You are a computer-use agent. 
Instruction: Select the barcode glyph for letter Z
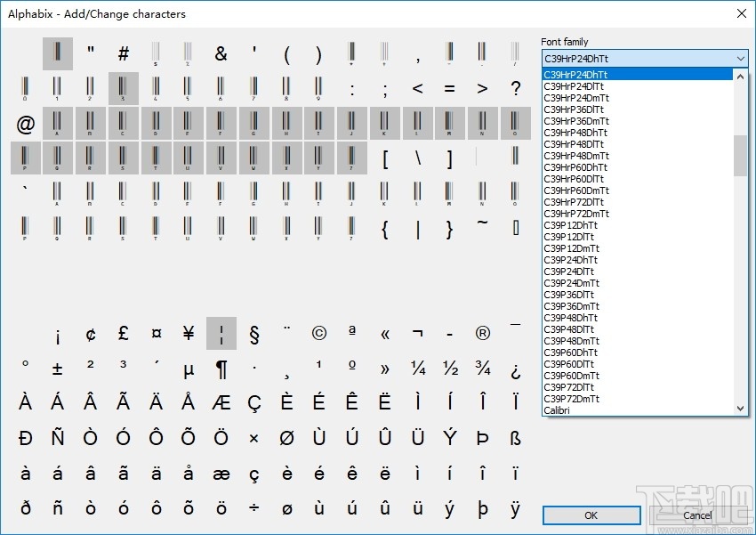[352, 158]
